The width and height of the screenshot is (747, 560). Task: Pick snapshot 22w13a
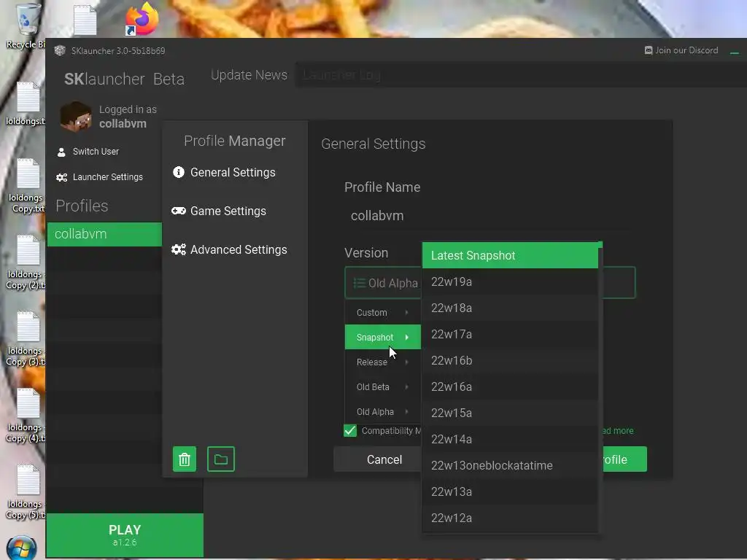(510, 491)
